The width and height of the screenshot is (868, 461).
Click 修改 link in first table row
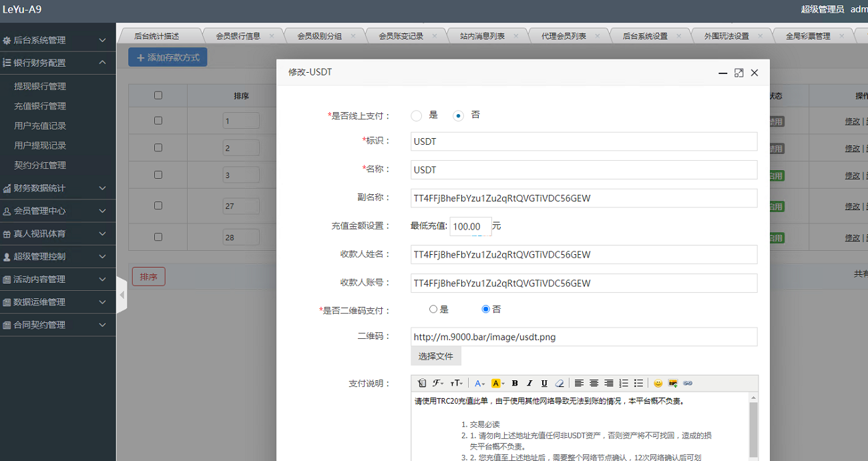coord(852,121)
